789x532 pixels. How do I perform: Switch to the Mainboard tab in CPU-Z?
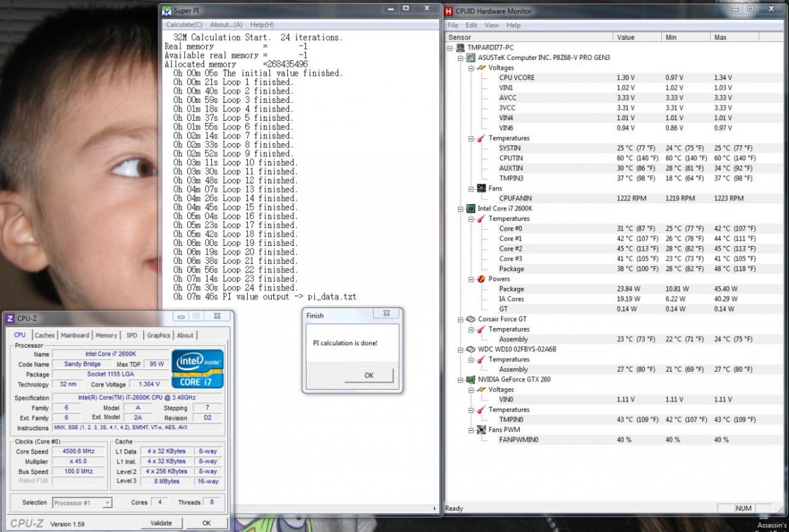[75, 335]
